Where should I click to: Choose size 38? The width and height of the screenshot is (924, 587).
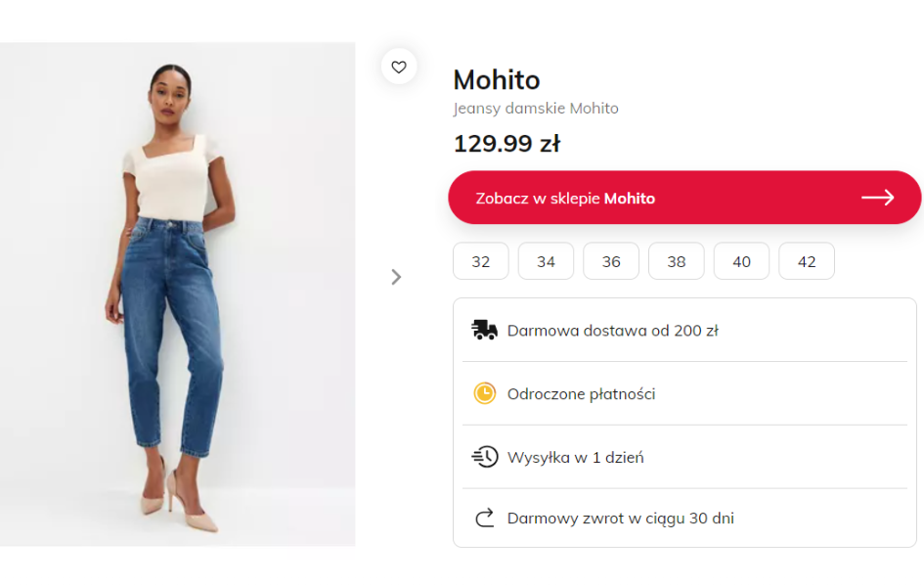[677, 261]
